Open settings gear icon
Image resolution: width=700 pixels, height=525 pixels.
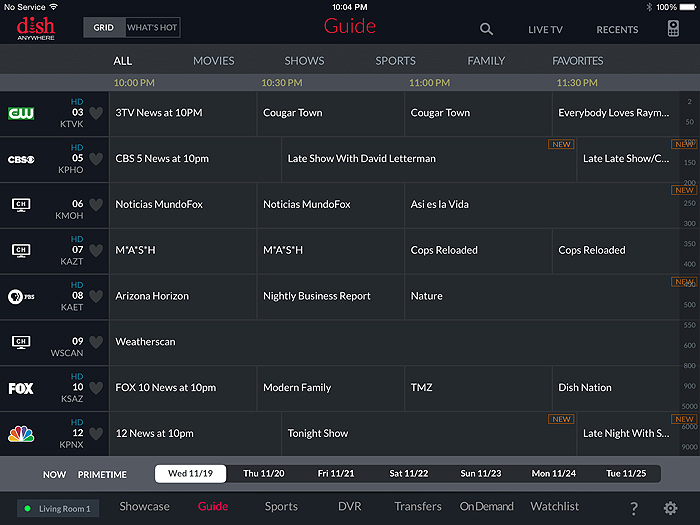point(671,508)
